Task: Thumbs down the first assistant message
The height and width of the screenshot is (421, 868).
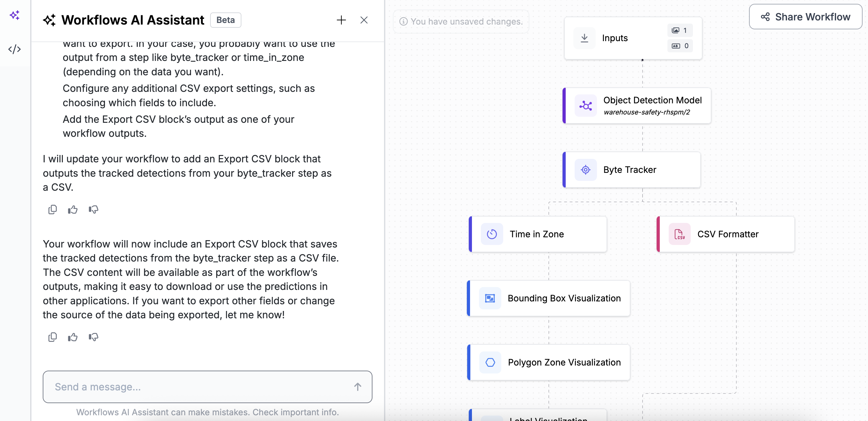Action: 93,210
